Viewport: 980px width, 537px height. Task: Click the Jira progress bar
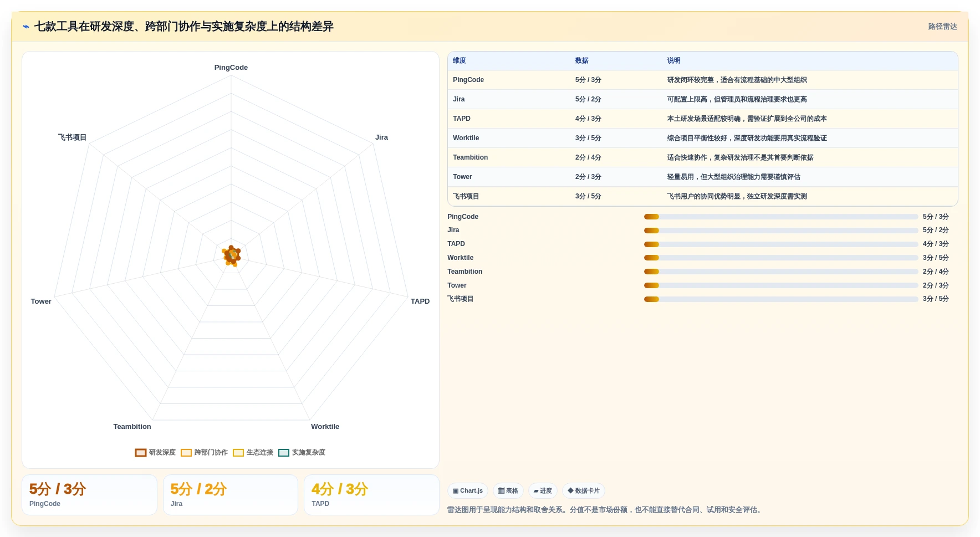(781, 231)
